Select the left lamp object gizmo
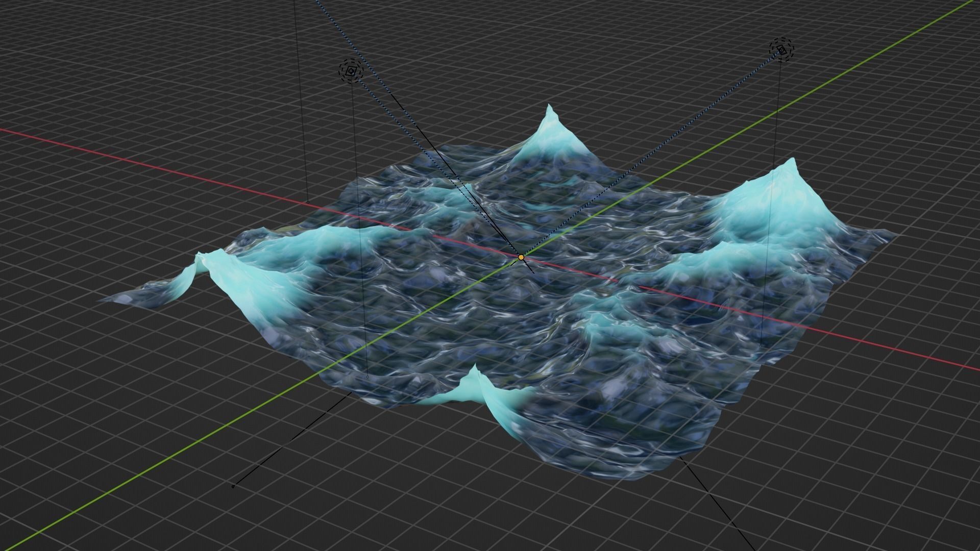980x551 pixels. pyautogui.click(x=351, y=71)
